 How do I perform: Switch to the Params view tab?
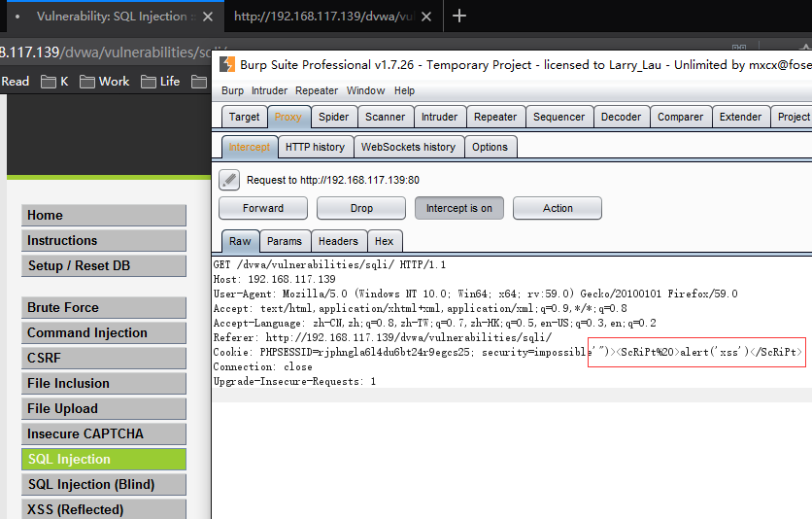[285, 241]
